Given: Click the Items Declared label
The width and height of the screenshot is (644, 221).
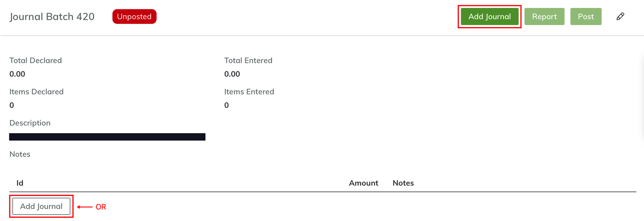Looking at the screenshot, I should 36,92.
